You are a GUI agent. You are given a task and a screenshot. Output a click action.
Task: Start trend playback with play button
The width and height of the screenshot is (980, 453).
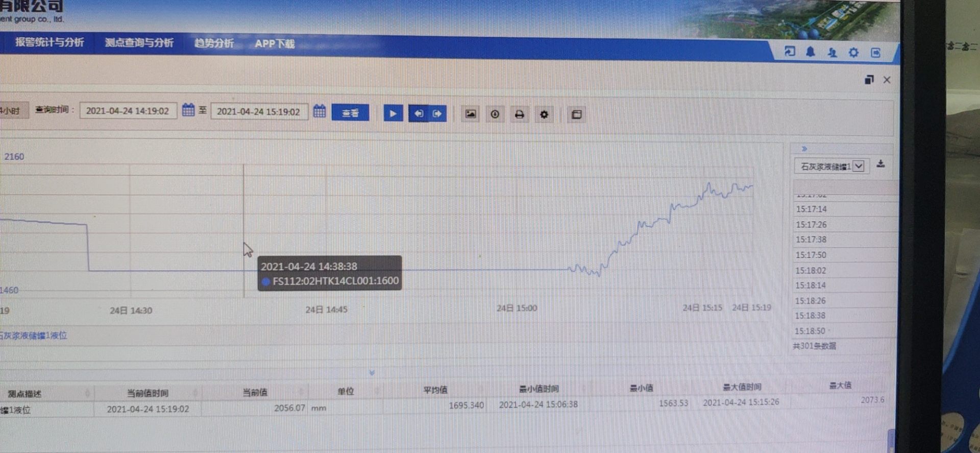[x=393, y=113]
